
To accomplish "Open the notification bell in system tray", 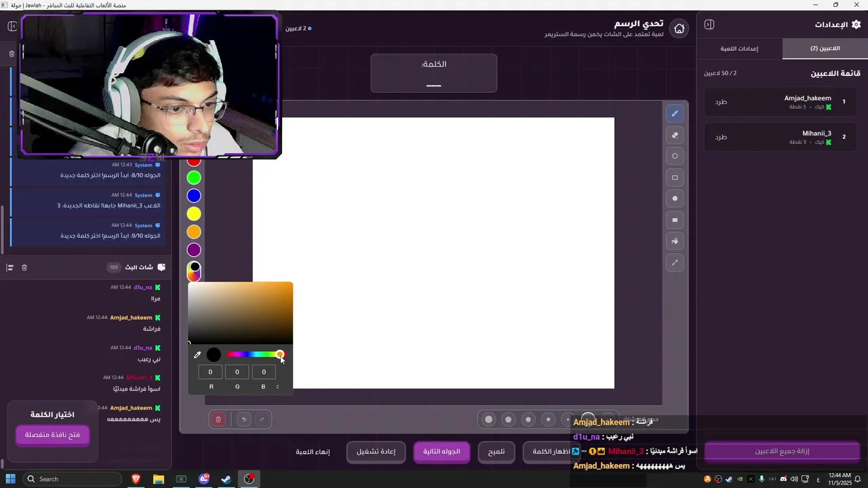I will pyautogui.click(x=857, y=479).
